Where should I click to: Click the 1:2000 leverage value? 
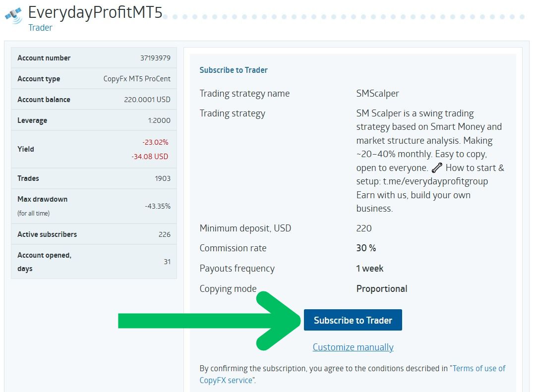coord(159,120)
